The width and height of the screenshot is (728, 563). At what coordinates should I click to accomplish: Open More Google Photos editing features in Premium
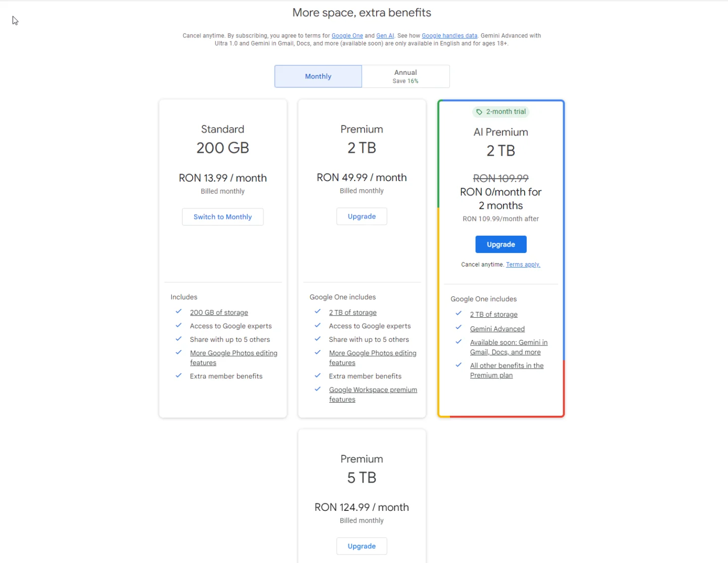point(373,358)
